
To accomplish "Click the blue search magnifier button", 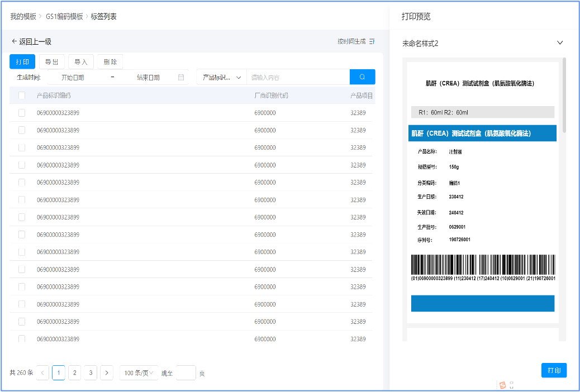I will (x=362, y=77).
